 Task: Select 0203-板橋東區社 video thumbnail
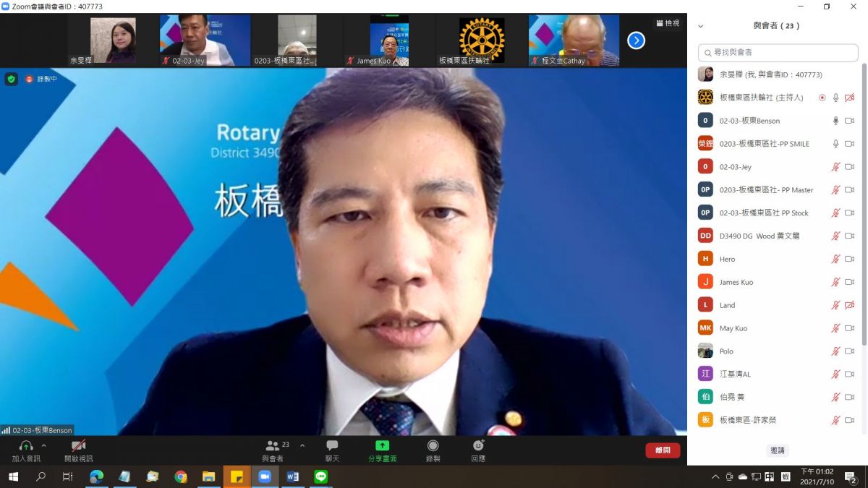(297, 41)
